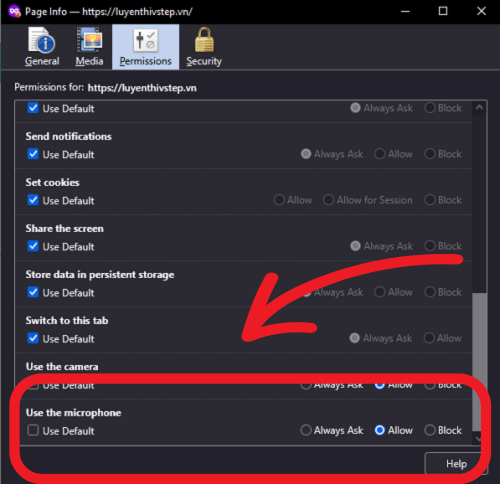The height and width of the screenshot is (484, 500).
Task: Select Block for persistent storage
Action: 430,292
